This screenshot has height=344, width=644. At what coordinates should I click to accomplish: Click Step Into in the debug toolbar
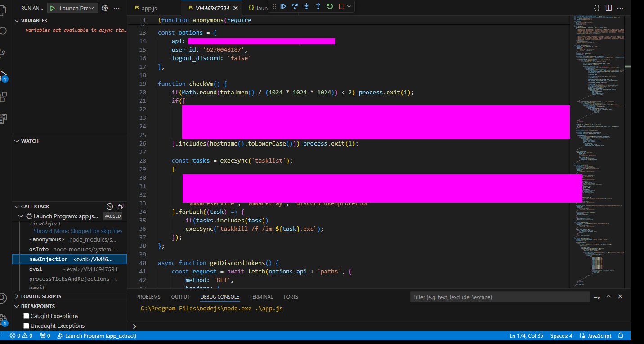tap(307, 6)
